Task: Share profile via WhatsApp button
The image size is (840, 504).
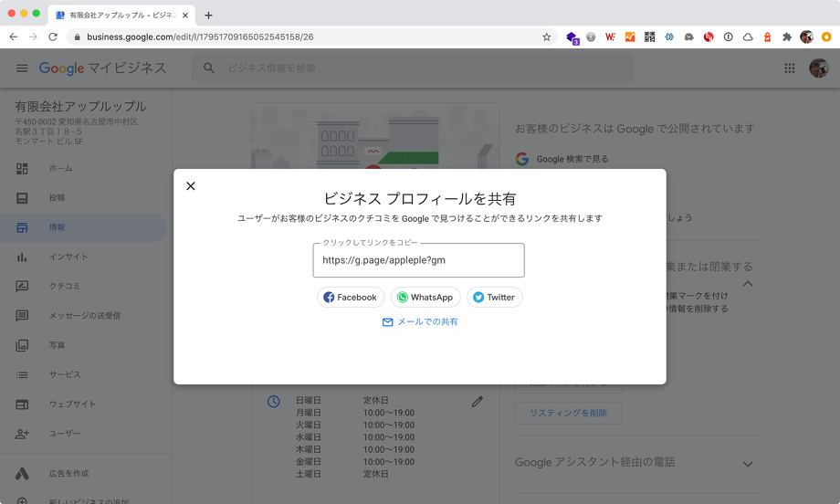Action: (425, 298)
